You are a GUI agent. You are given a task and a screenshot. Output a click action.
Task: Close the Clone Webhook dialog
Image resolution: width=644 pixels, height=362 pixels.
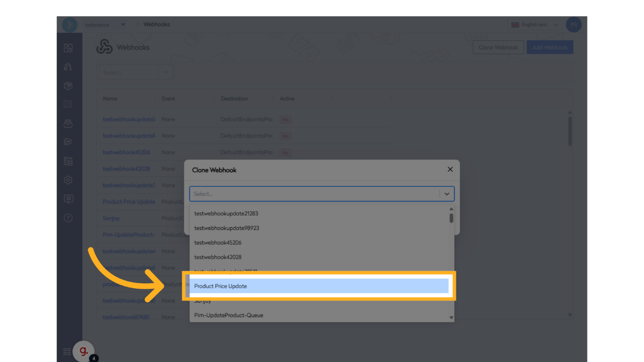(x=450, y=169)
